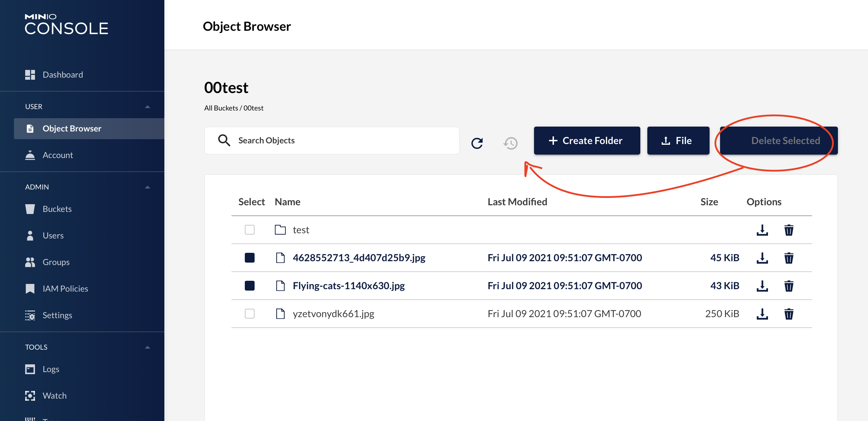868x421 pixels.
Task: Download the test folder
Action: 762,230
